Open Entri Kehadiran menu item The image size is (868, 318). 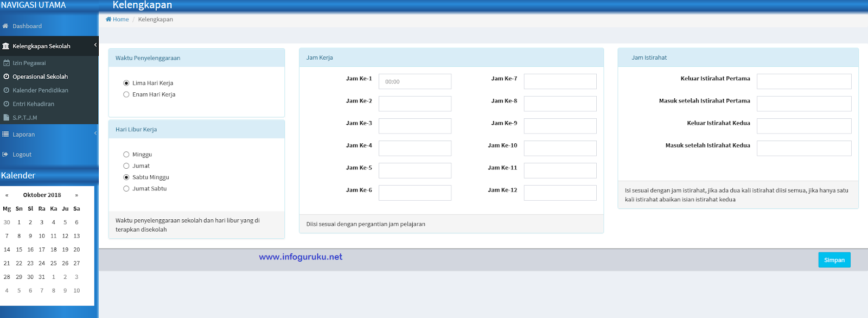click(x=49, y=104)
